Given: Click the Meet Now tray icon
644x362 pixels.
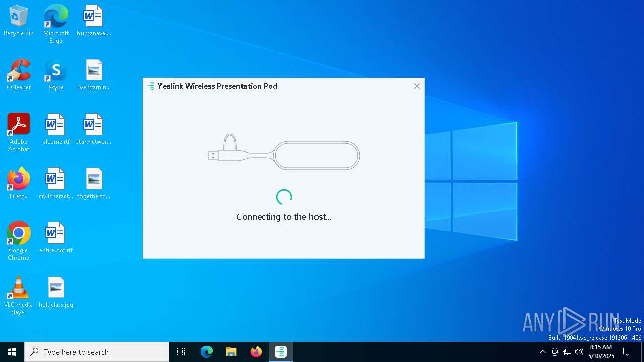Looking at the screenshot, I should 555,352.
